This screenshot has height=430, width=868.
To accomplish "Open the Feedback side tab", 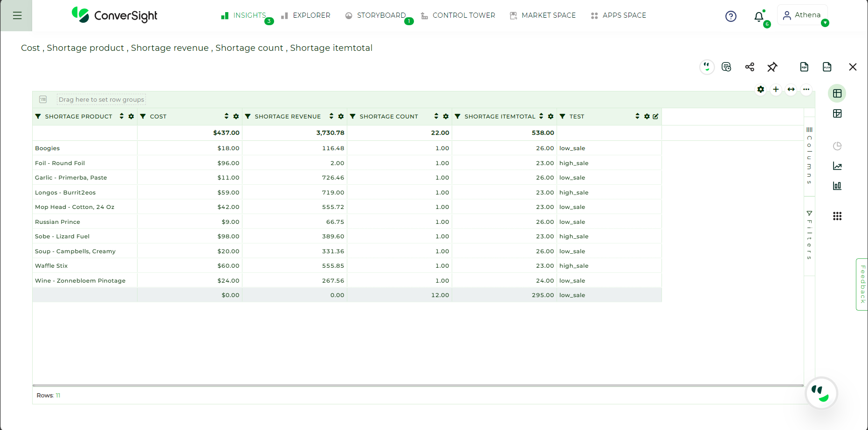I will point(862,284).
